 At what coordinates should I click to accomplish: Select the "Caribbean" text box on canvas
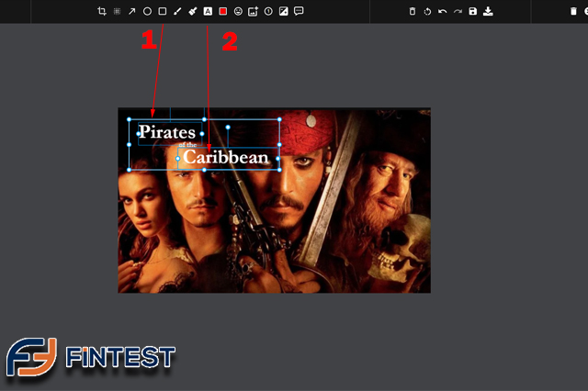pyautogui.click(x=226, y=157)
